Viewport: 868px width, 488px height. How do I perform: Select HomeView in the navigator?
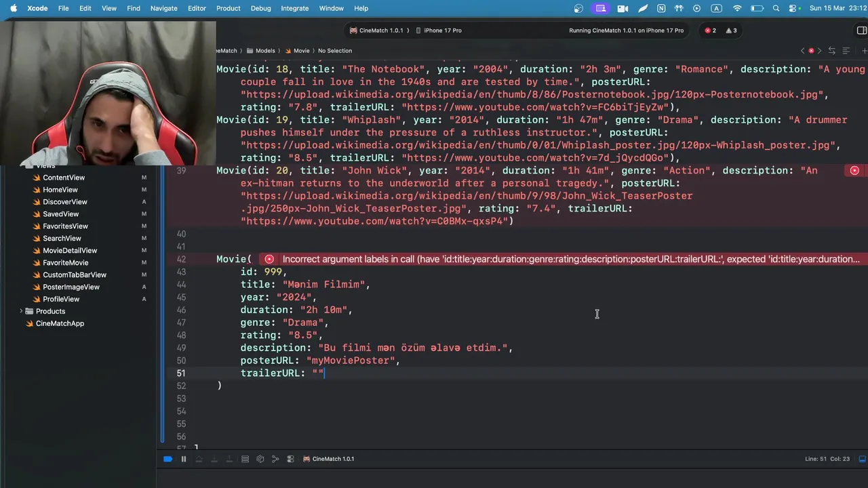[x=60, y=190]
